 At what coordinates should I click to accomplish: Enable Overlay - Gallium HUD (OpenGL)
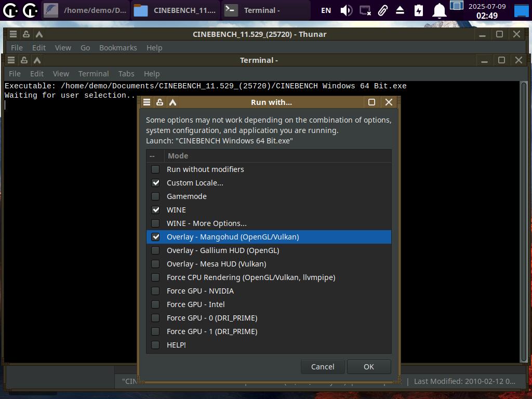pyautogui.click(x=155, y=250)
